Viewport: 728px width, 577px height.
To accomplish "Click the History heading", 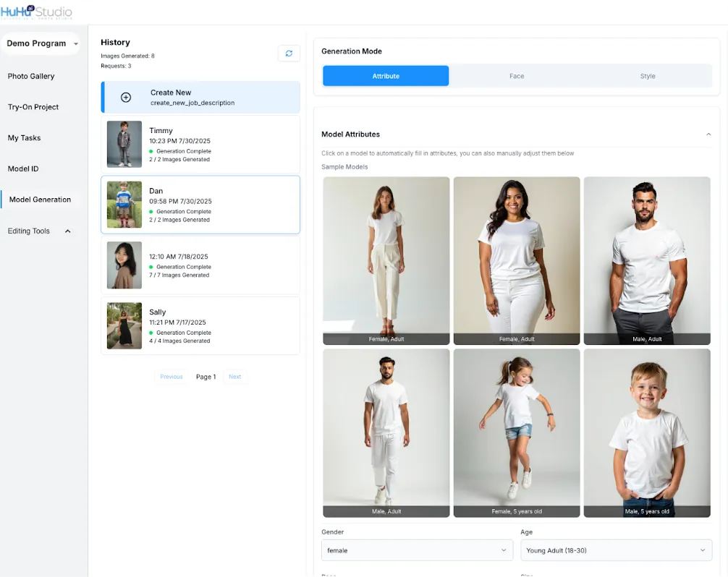I will click(x=116, y=42).
